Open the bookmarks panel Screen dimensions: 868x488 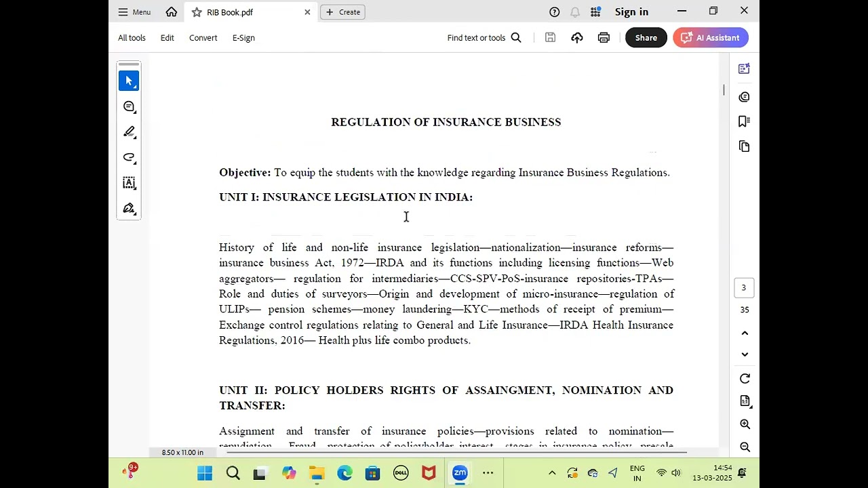[x=745, y=121]
